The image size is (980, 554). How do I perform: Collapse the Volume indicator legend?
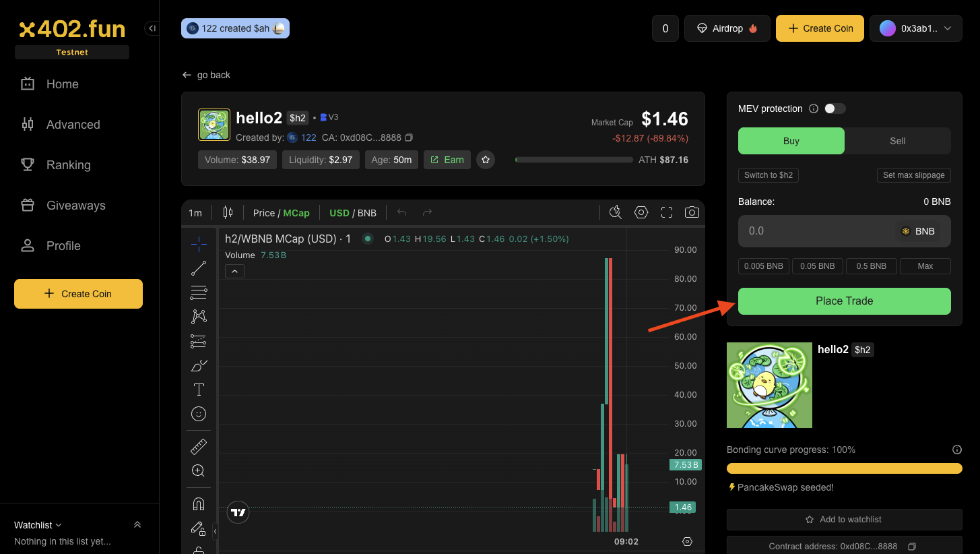(x=234, y=272)
